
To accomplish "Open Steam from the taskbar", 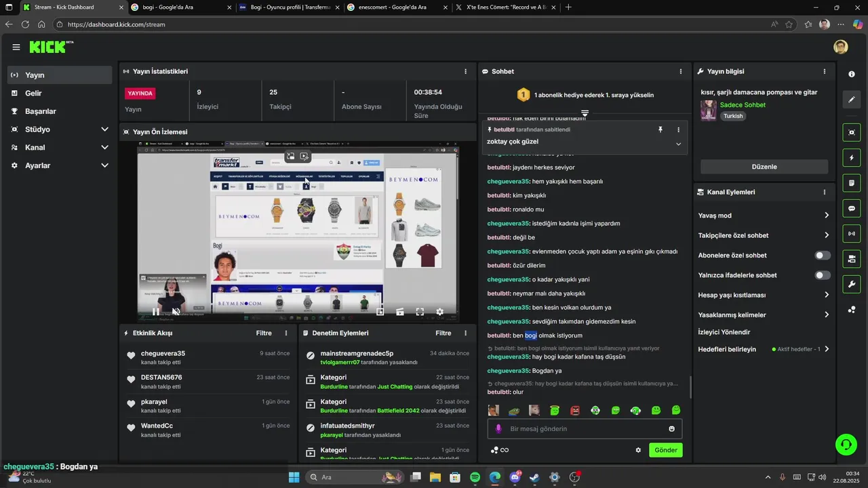I will point(534,477).
